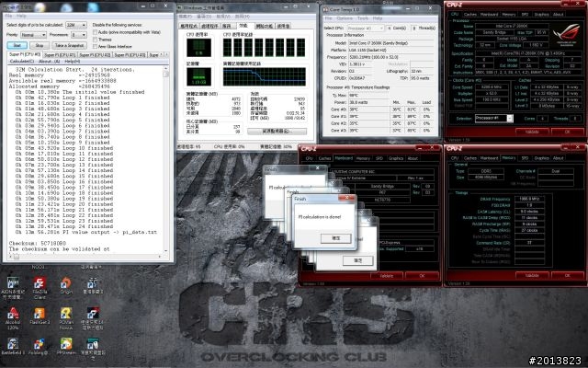Image resolution: width=588 pixels, height=368 pixels.
Task: Click the Super PI log scrollbar down arrow
Action: coord(165,251)
